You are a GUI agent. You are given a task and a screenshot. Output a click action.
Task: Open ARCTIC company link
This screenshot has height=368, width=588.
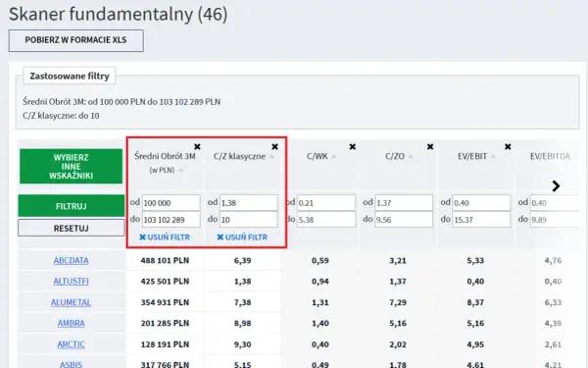tap(72, 344)
